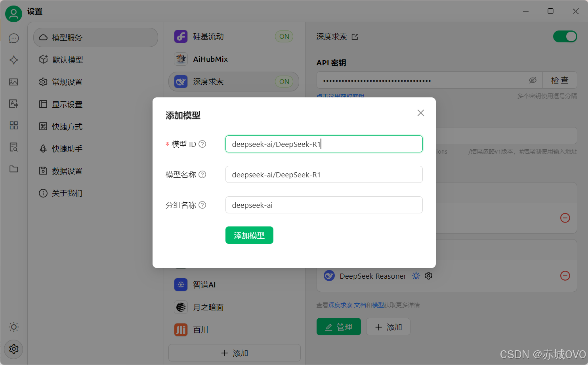
Task: Click the 硅基流动 provider logo
Action: pos(181,36)
